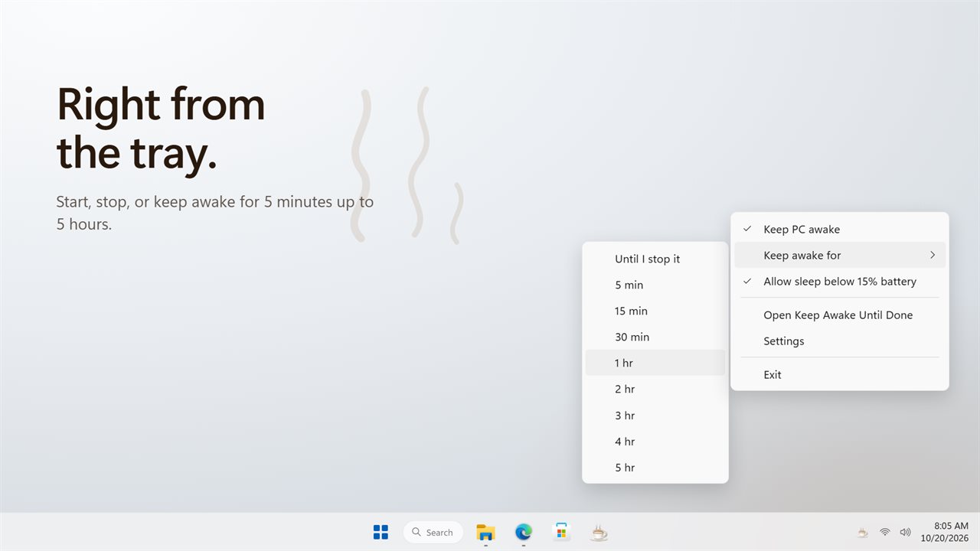
Task: Launch File Explorer from the taskbar
Action: pyautogui.click(x=485, y=532)
